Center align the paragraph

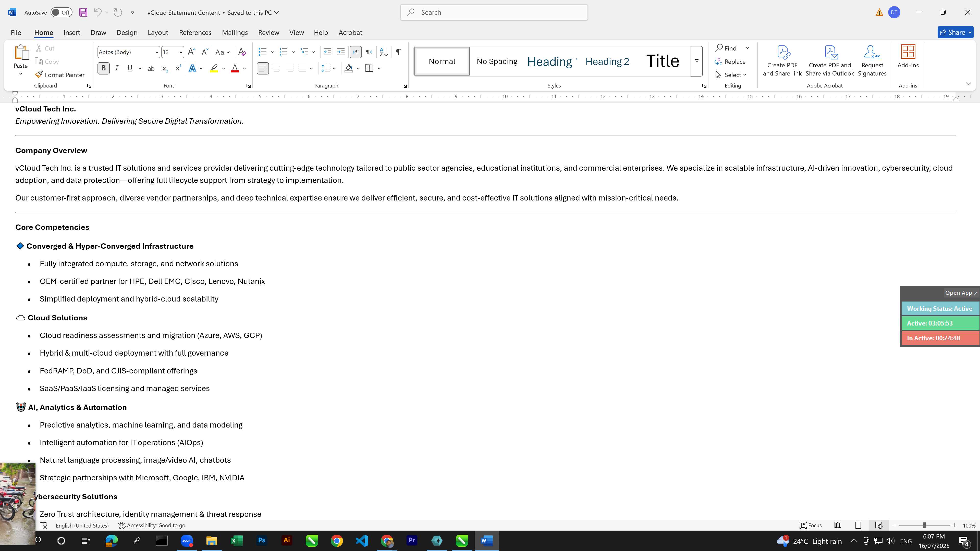(276, 68)
